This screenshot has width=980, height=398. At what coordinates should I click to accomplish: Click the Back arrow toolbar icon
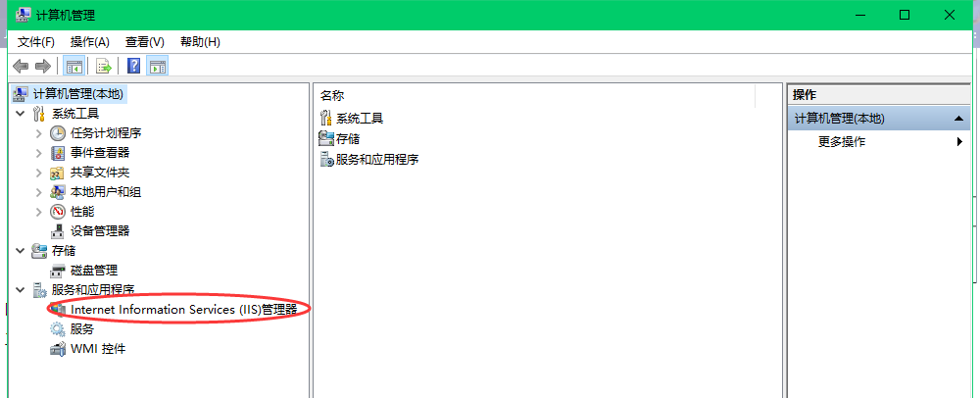click(21, 66)
